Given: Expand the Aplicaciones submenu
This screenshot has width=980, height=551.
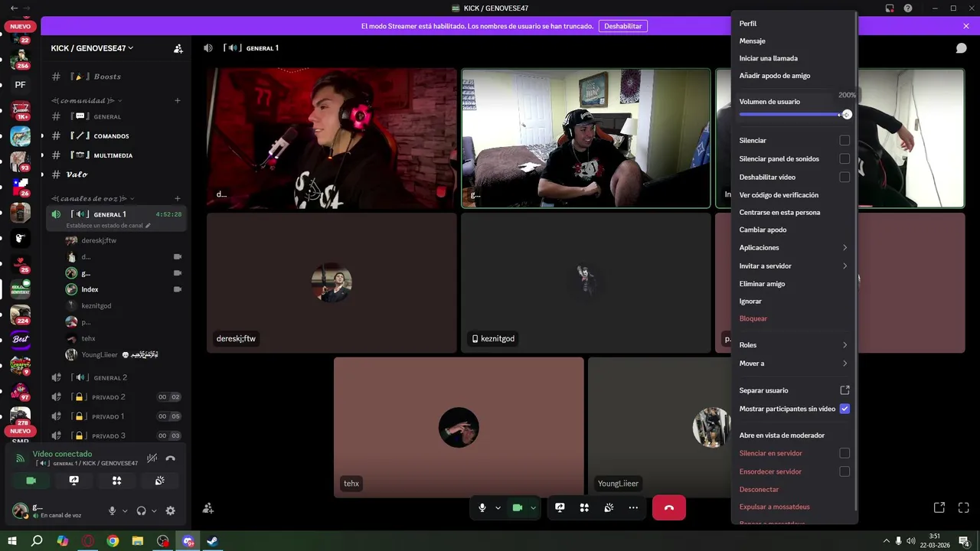Looking at the screenshot, I should (793, 248).
